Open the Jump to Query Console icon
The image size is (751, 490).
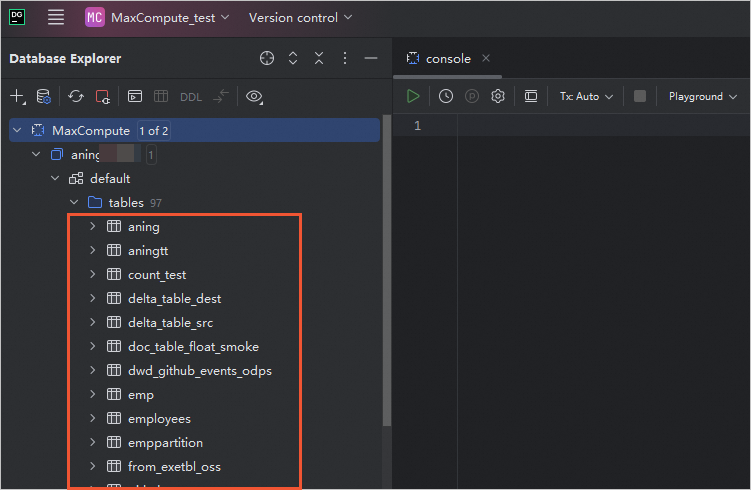tap(135, 96)
